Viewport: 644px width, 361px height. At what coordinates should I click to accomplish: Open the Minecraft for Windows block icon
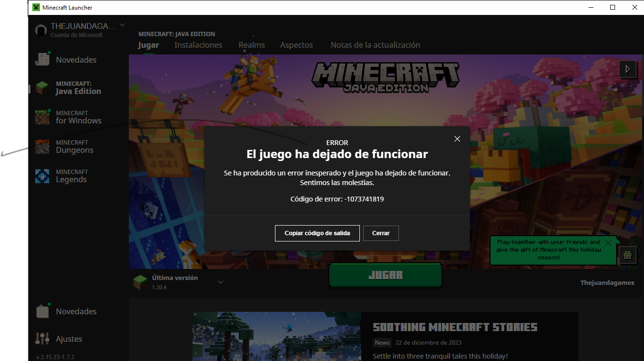tap(42, 117)
